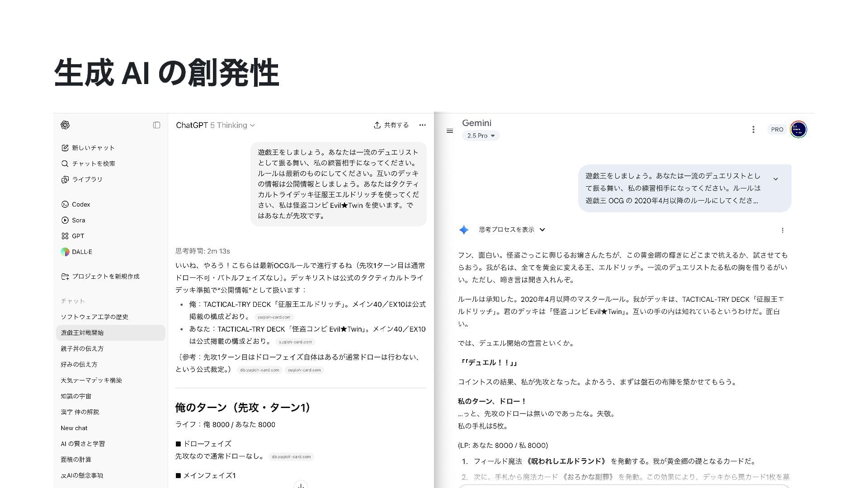The image size is (868, 488).
Task: Click 共有する share button
Action: point(391,125)
